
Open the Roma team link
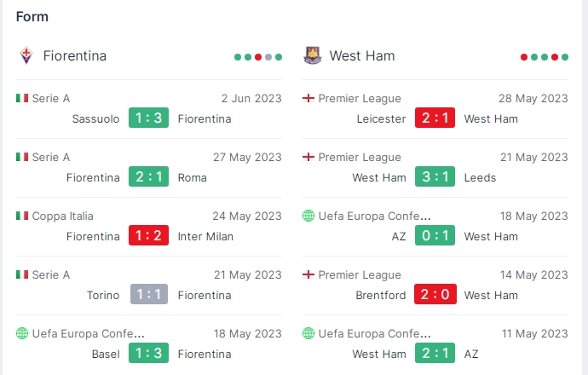pyautogui.click(x=192, y=177)
